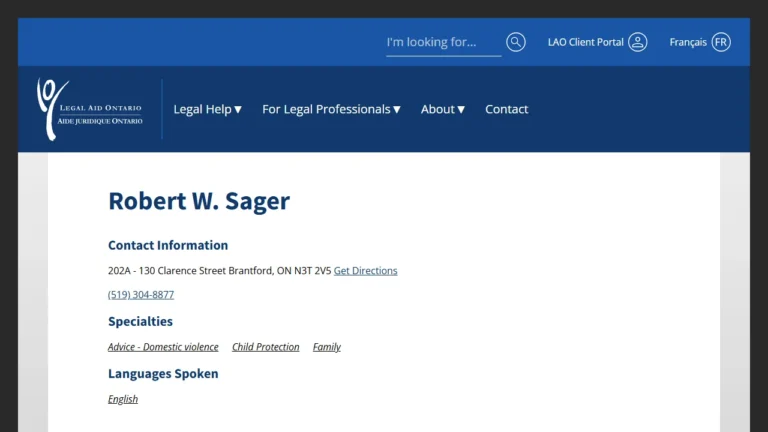Go home via the Legal Aid Ontario logo
Viewport: 768px width, 432px height.
[90, 109]
